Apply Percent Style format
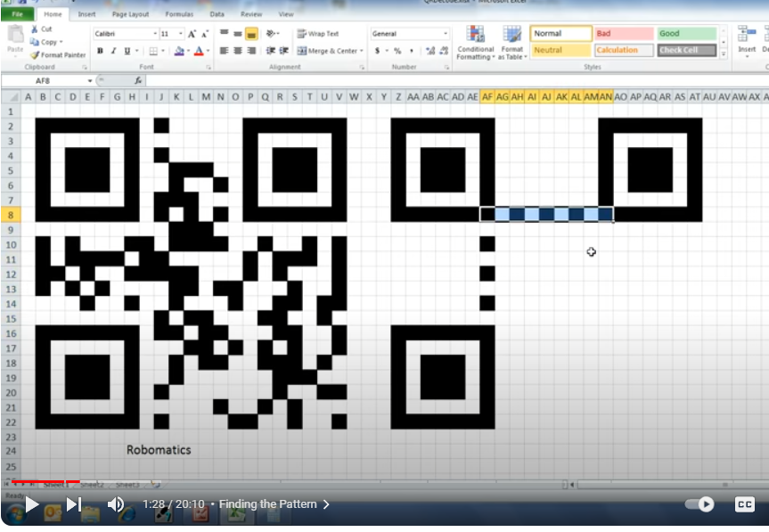Screen dimensions: 769x532 click(397, 51)
